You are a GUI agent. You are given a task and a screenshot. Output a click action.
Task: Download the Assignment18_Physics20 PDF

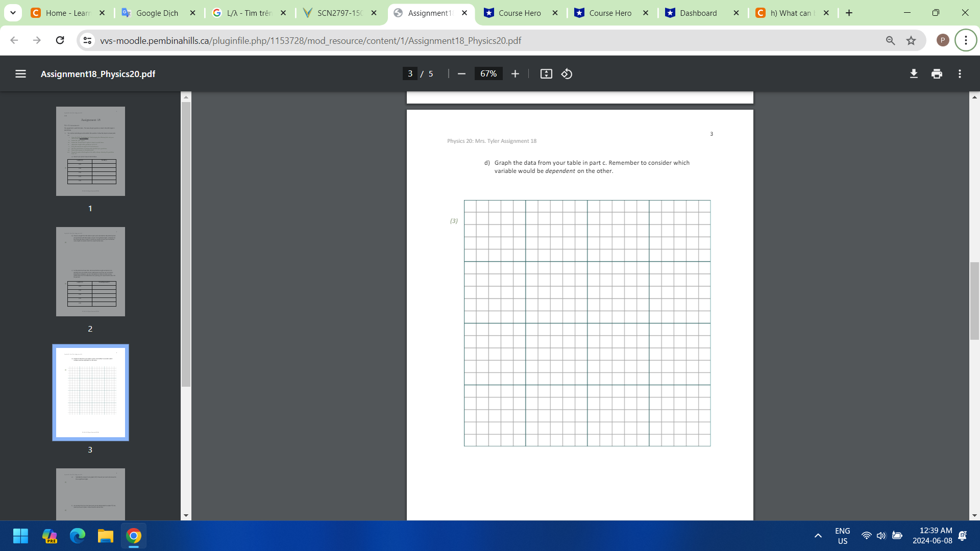pos(913,73)
